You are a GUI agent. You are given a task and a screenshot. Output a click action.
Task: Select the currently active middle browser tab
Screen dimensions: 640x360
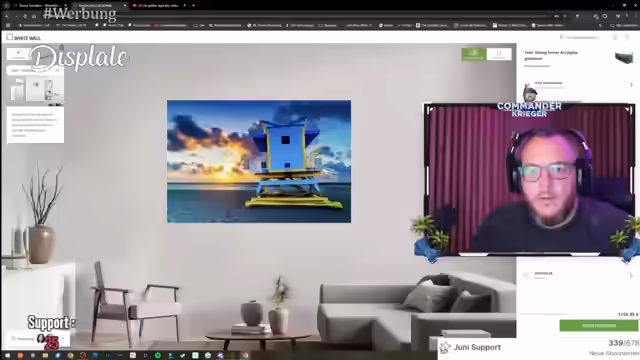[100, 5]
